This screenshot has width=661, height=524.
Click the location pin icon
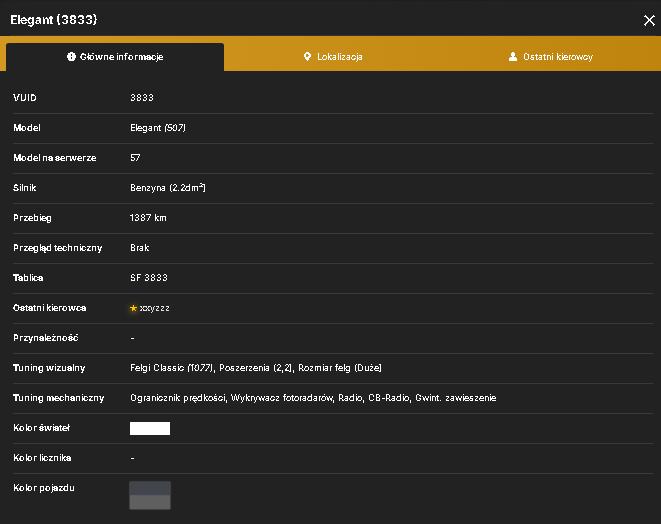click(307, 56)
